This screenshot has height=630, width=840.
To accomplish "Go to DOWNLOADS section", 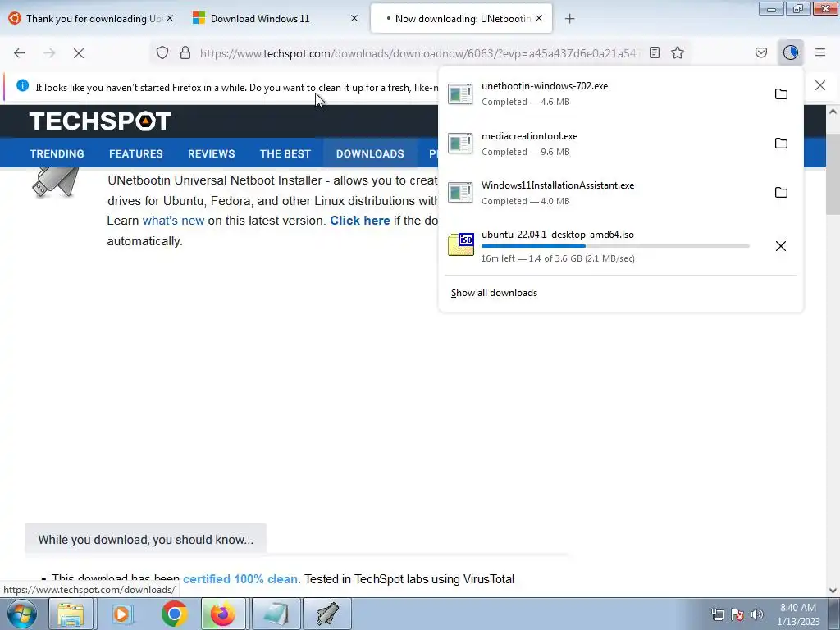I will pos(370,153).
